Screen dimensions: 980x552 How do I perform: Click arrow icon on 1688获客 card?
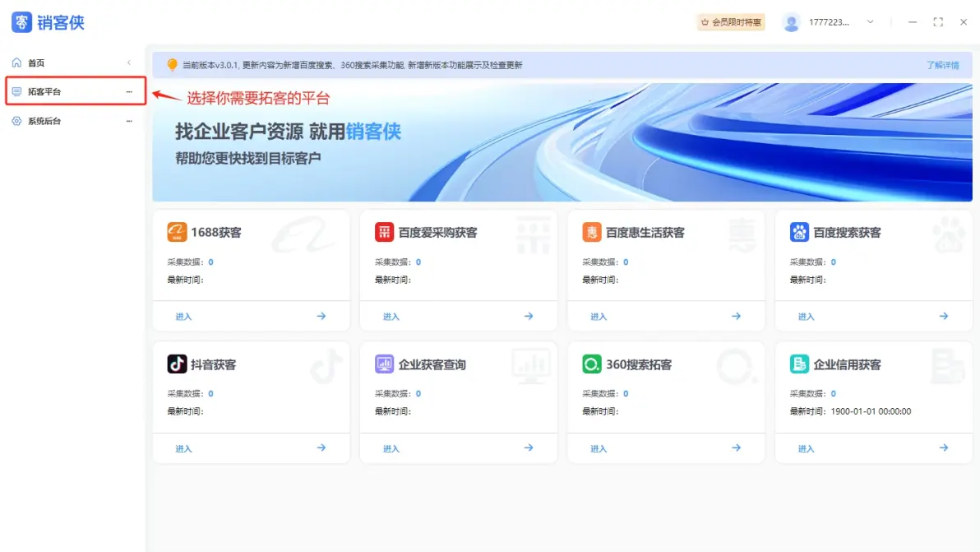[x=321, y=317]
